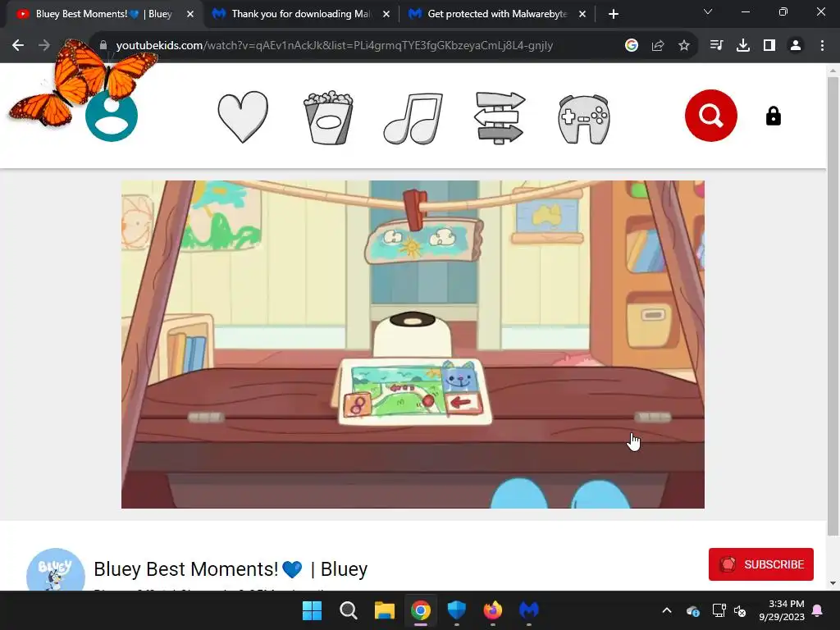840x630 pixels.
Task: Click the Bluey video player
Action: (413, 345)
